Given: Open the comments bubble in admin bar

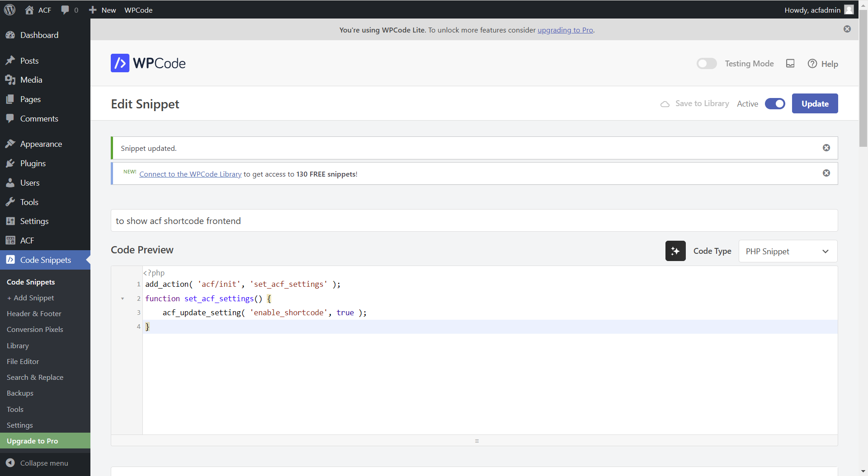Looking at the screenshot, I should (69, 10).
